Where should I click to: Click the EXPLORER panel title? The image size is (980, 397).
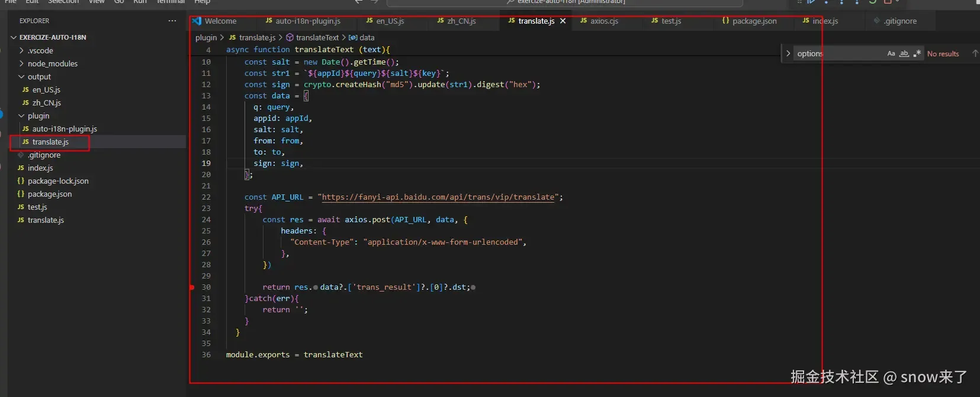click(x=34, y=21)
